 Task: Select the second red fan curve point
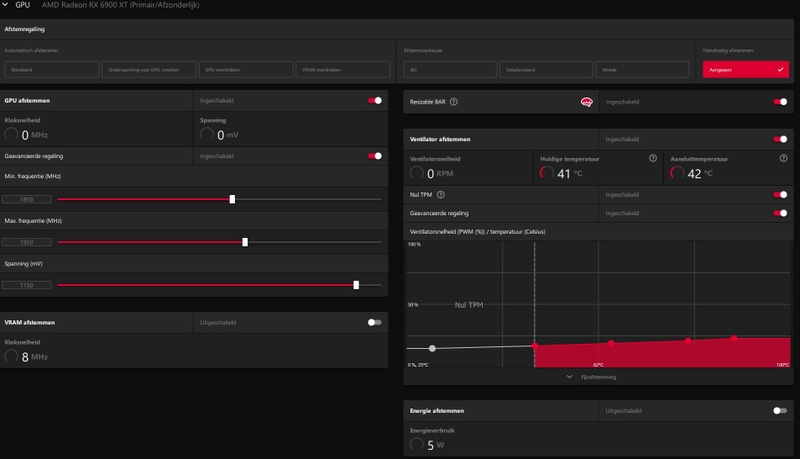point(611,343)
